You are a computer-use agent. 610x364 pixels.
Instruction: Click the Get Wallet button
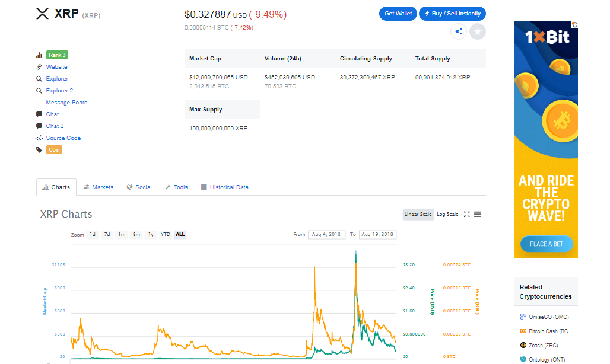(398, 14)
